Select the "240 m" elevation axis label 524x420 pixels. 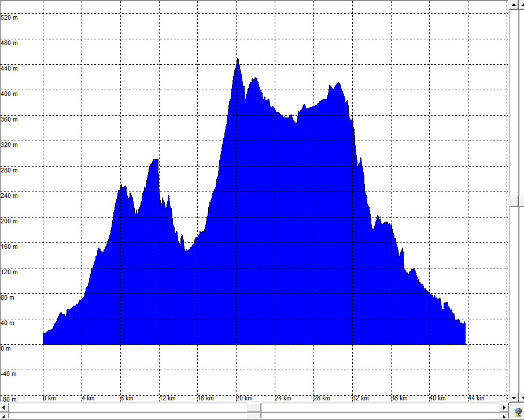[9, 196]
